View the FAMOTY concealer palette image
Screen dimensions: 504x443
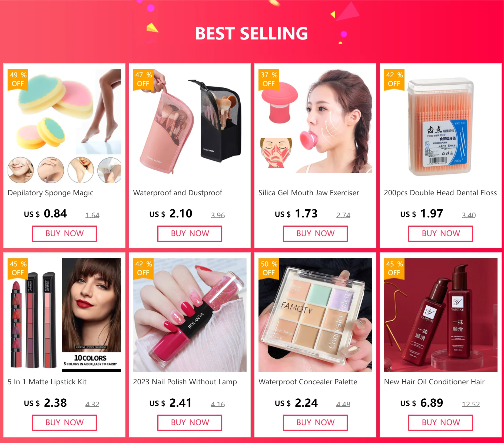[x=315, y=315]
